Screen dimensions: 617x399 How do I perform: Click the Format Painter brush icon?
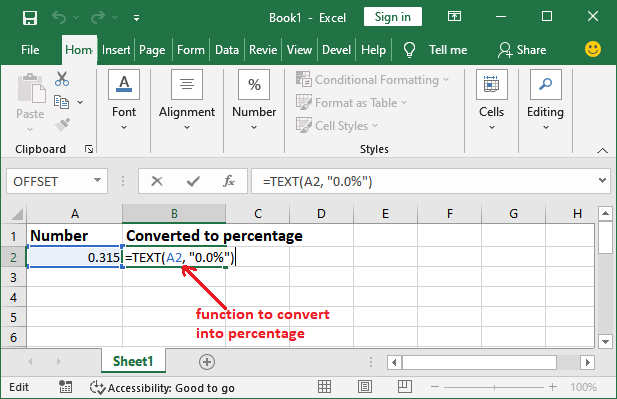click(62, 125)
